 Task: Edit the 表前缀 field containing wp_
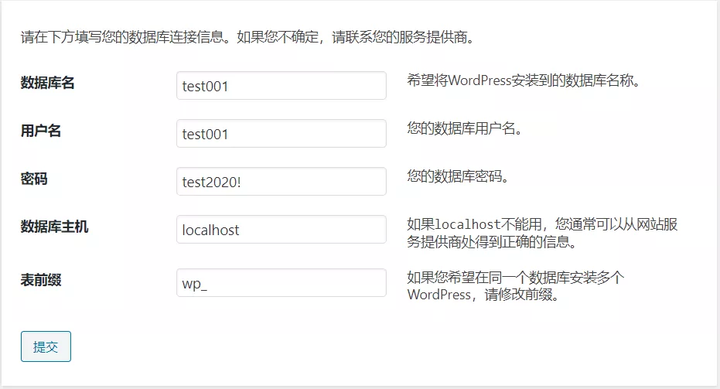281,282
